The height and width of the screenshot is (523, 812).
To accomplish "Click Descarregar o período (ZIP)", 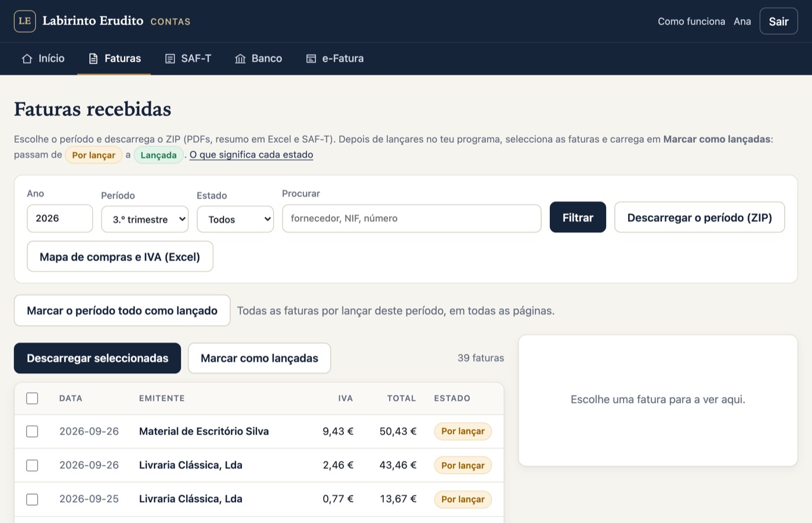I will coord(699,217).
